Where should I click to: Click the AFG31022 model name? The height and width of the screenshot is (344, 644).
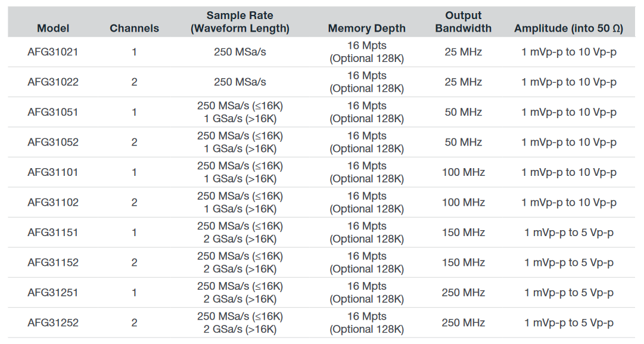53,82
